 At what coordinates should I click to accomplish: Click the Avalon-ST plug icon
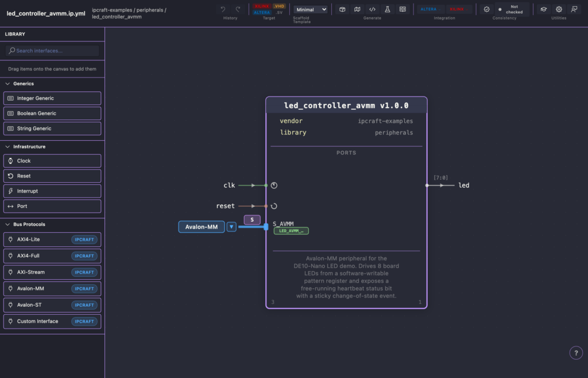pyautogui.click(x=10, y=305)
